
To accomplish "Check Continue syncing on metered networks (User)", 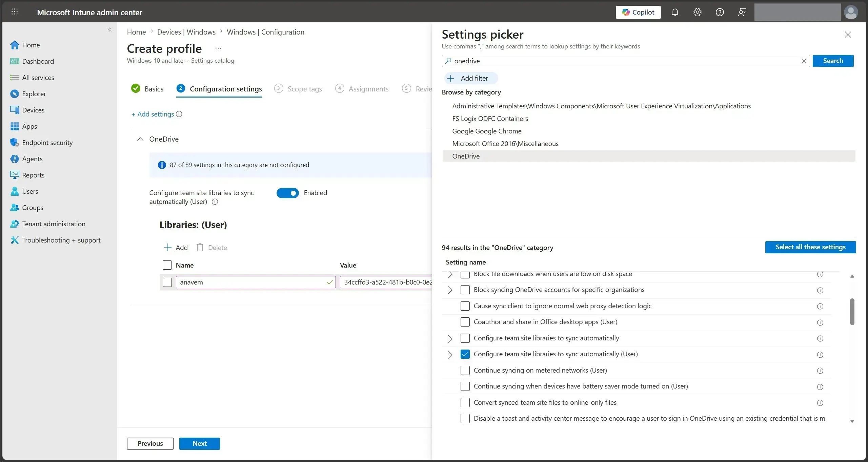I will pyautogui.click(x=465, y=371).
